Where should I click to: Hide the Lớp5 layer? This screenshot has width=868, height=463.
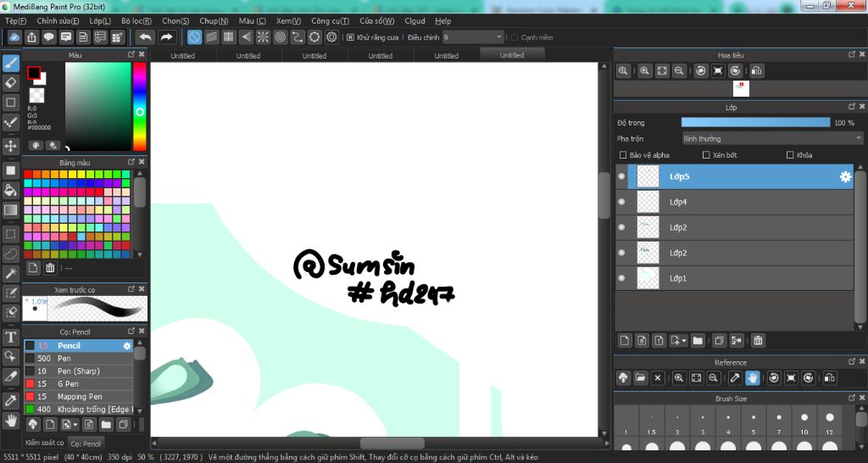coord(621,176)
